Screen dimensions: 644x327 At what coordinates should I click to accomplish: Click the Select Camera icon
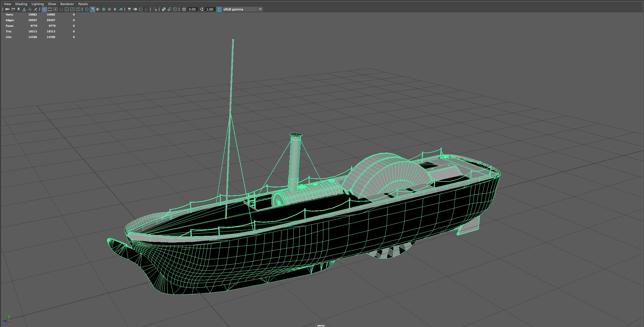coord(7,9)
